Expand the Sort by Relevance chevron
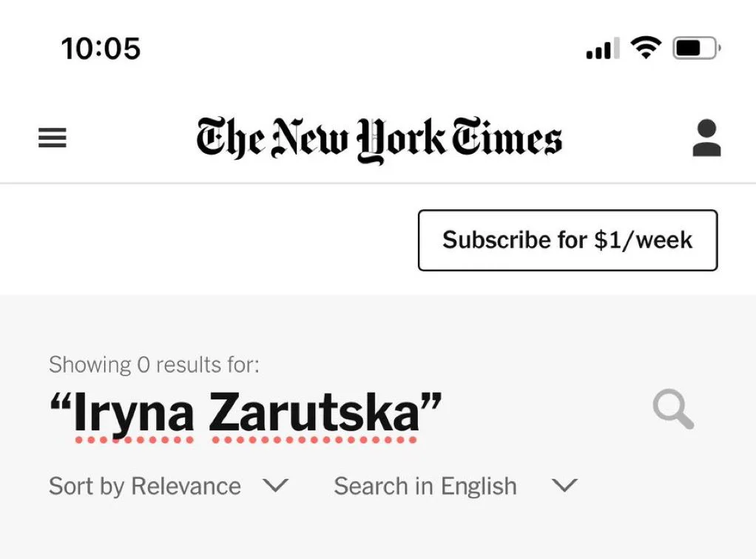 (276, 485)
